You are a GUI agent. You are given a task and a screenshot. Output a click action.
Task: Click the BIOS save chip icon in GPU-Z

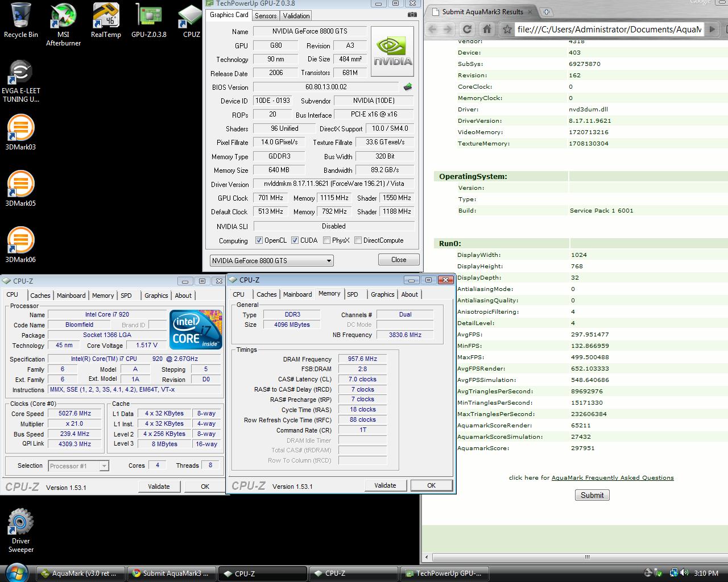click(408, 87)
